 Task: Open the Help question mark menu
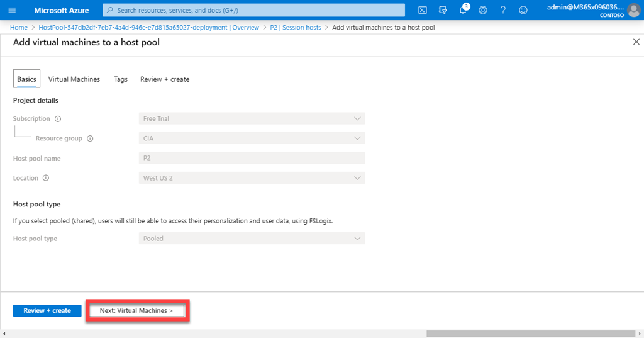(503, 10)
